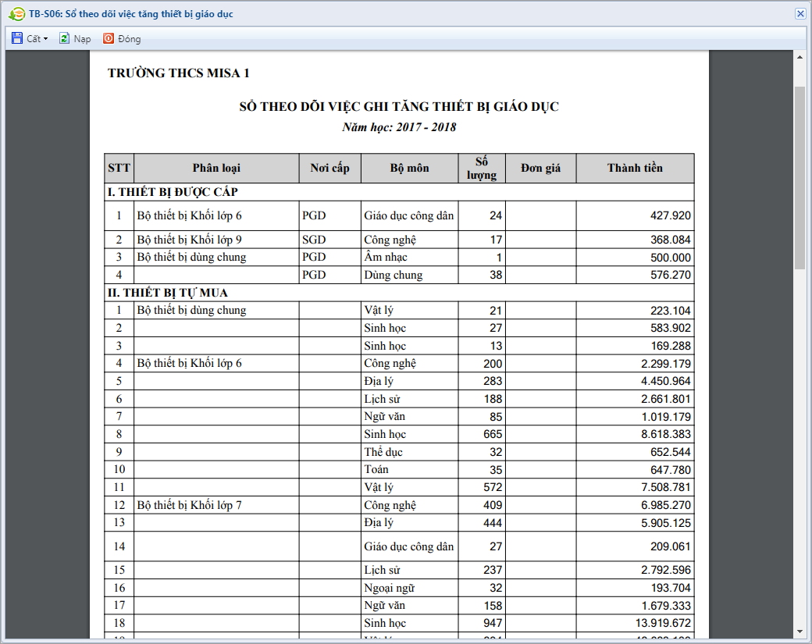Click the Cất save floppy icon

17,38
